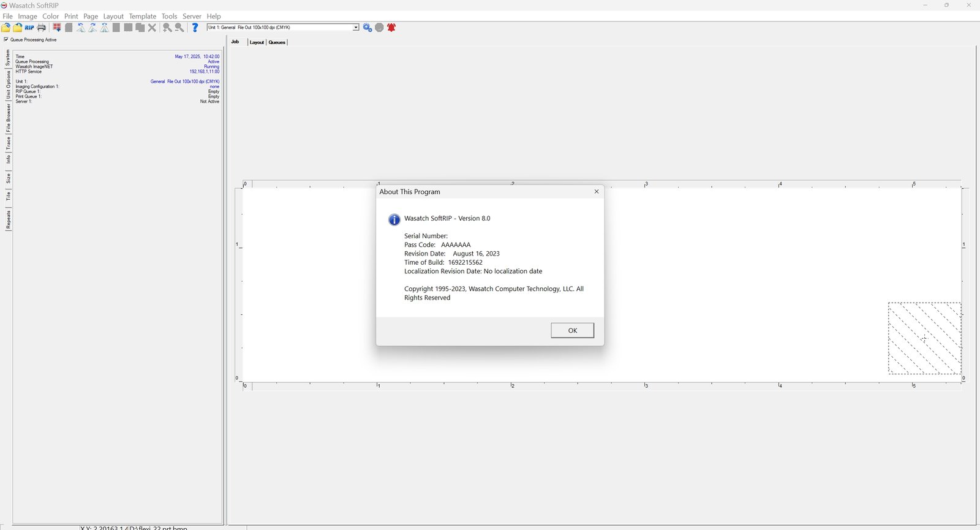Click the rotate clockwise toolbar icon

92,28
